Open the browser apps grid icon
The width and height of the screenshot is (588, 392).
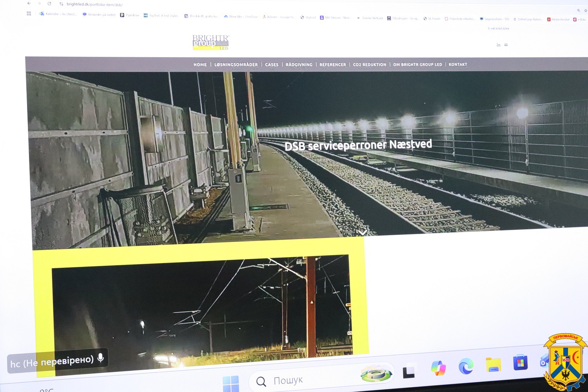pyautogui.click(x=29, y=14)
